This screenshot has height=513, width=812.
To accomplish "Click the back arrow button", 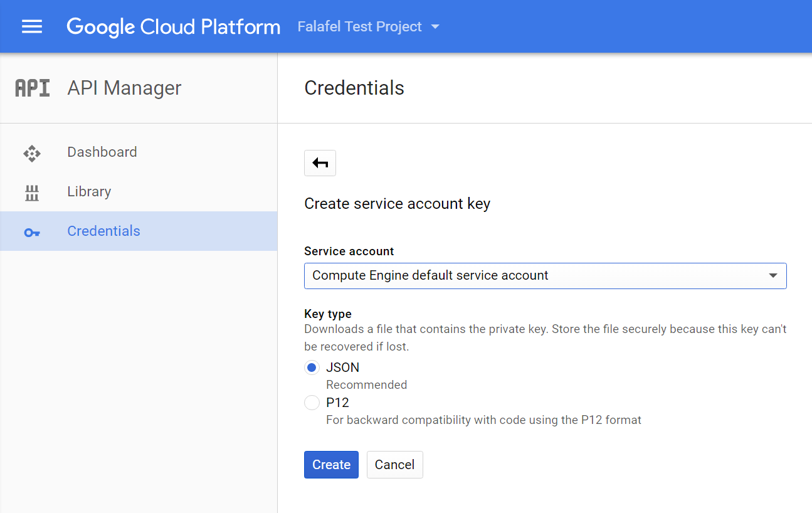I will [x=320, y=162].
